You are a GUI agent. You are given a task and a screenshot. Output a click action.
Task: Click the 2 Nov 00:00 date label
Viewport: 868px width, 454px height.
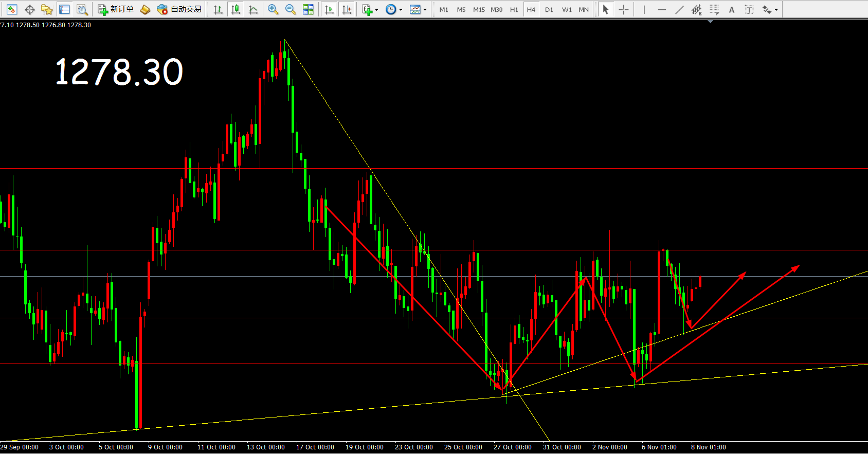pos(610,447)
